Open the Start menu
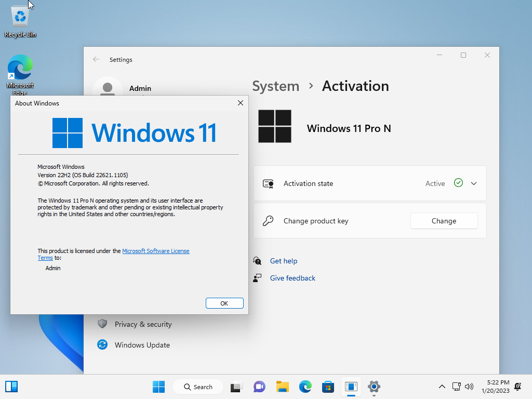 point(158,387)
